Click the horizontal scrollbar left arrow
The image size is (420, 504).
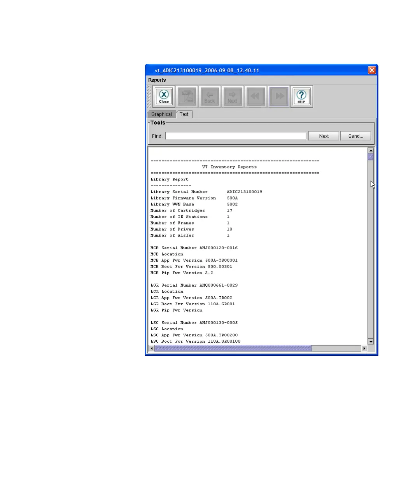pyautogui.click(x=152, y=348)
